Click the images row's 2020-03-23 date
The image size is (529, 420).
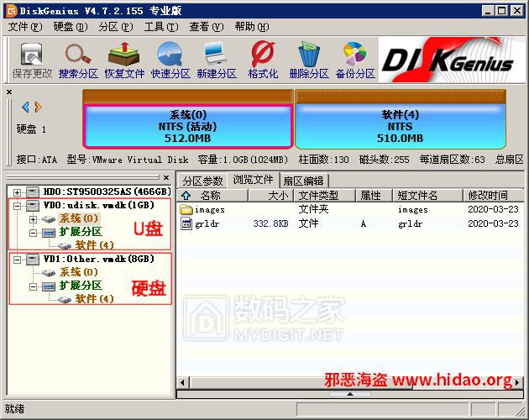point(493,209)
